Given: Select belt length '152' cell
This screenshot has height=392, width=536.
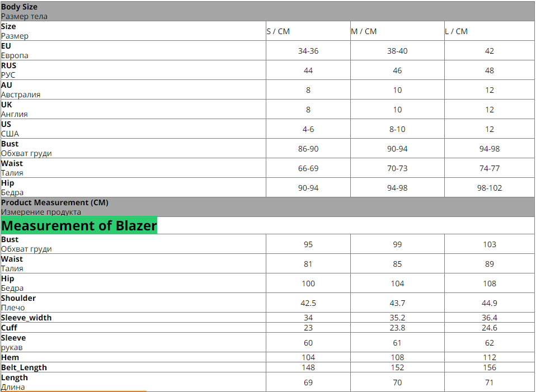Looking at the screenshot, I should pyautogui.click(x=398, y=367).
